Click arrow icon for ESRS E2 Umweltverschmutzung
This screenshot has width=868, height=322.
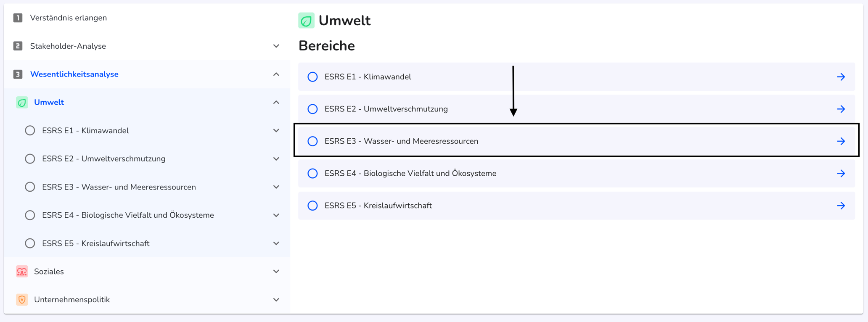point(841,109)
